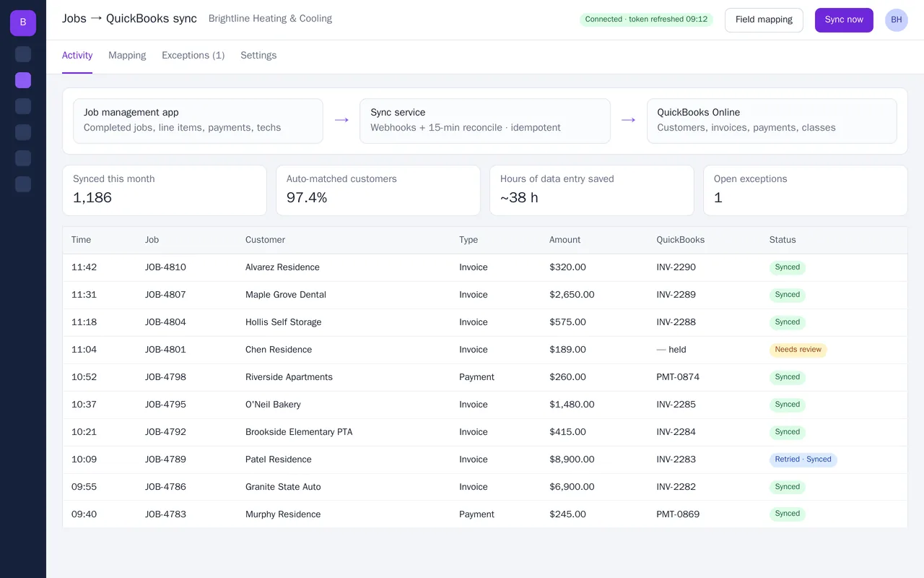Click the held value for JOB-4801

click(x=671, y=350)
